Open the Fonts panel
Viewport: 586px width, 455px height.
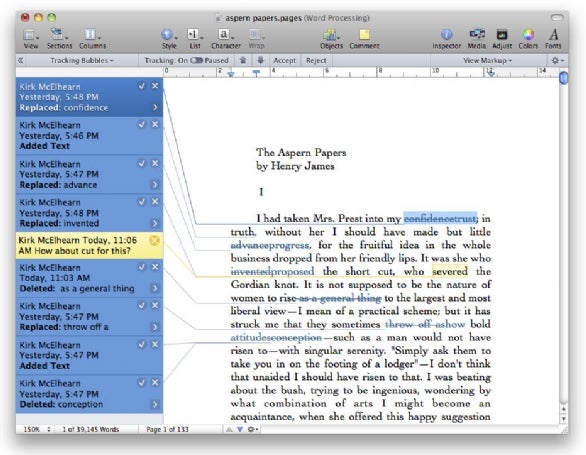pyautogui.click(x=553, y=39)
